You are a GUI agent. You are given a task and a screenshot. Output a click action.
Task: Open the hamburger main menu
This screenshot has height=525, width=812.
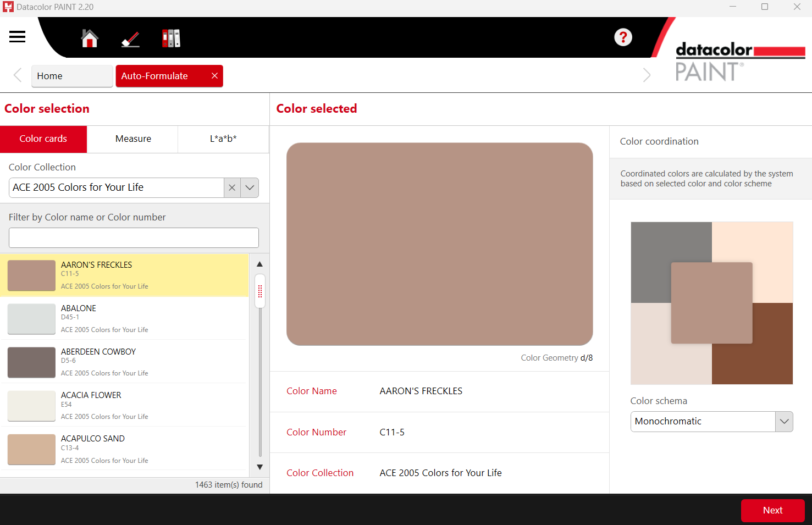coord(17,37)
